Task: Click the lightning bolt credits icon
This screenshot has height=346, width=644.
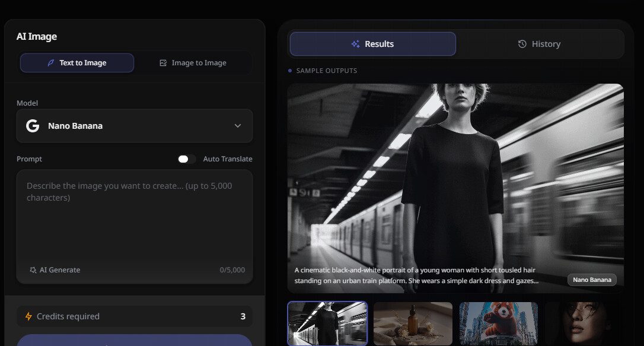Action: point(28,316)
